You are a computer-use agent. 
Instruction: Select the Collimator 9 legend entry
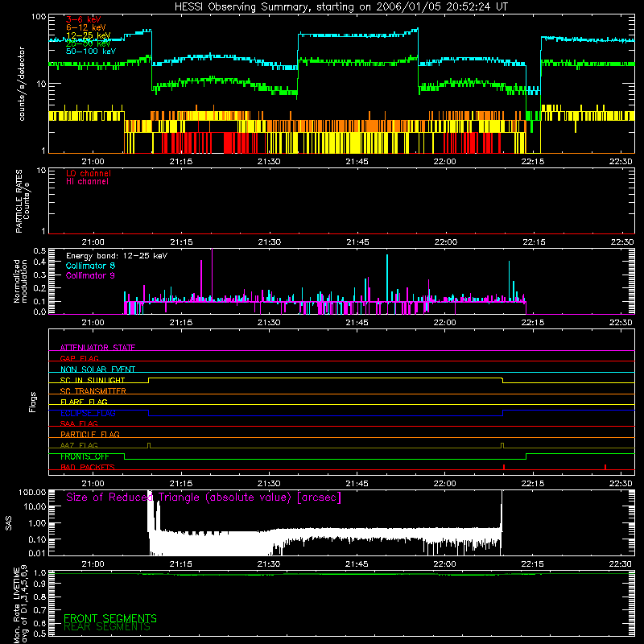(x=90, y=275)
